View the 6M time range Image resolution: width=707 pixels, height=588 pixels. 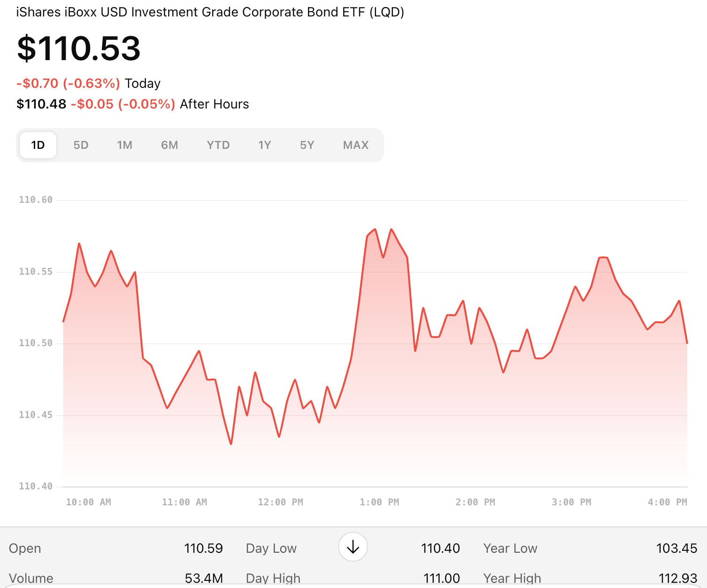click(169, 145)
